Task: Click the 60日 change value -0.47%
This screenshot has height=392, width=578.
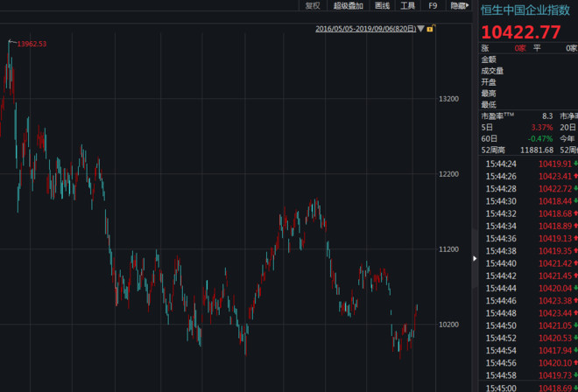Action: [x=540, y=139]
